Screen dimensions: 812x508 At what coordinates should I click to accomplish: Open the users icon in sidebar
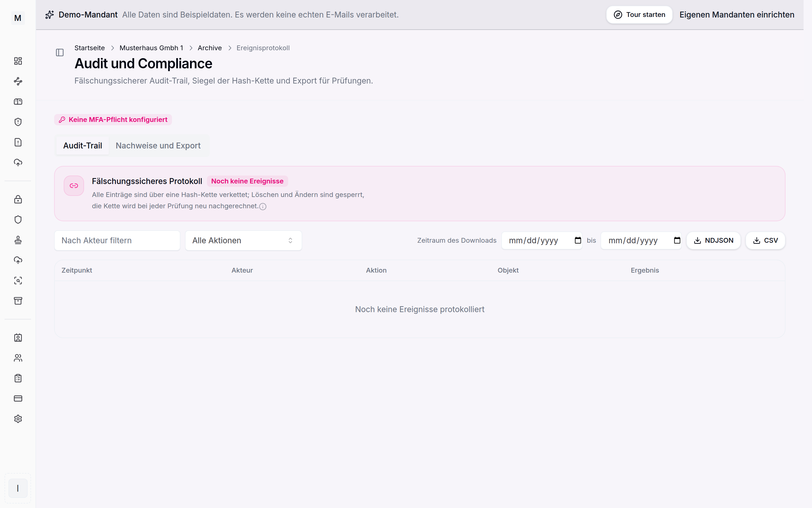coord(18,358)
